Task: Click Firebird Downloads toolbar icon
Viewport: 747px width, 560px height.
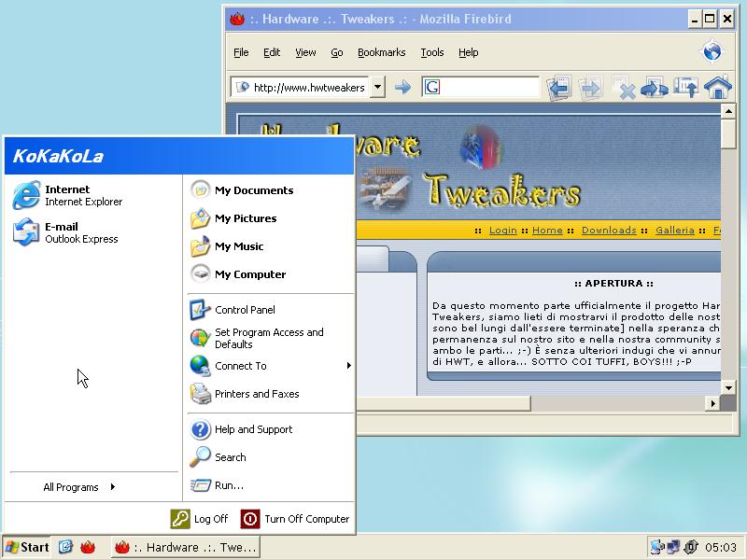Action: click(685, 88)
